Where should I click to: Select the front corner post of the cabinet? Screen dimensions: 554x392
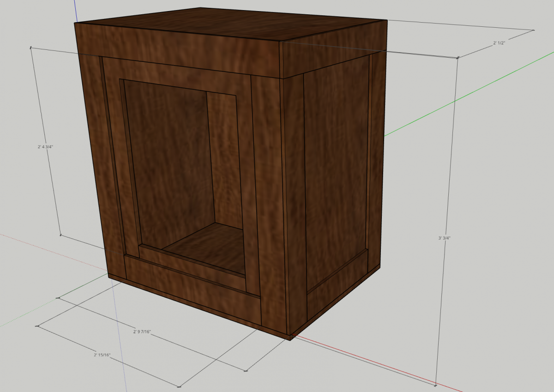[x=294, y=203]
